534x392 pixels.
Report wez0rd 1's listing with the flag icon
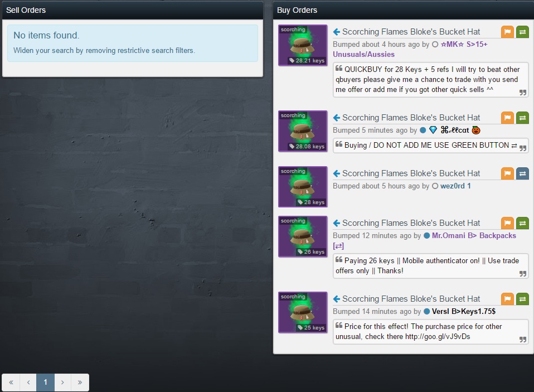(x=507, y=173)
